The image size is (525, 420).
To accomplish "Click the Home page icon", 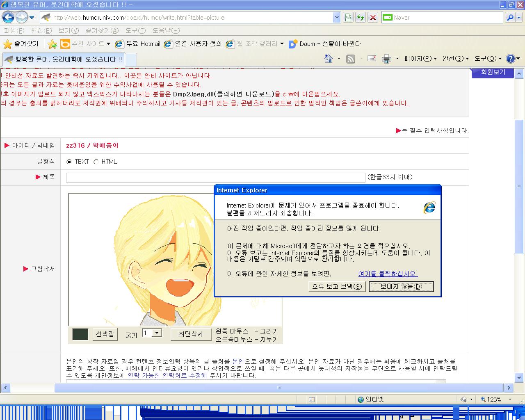I will pyautogui.click(x=328, y=59).
